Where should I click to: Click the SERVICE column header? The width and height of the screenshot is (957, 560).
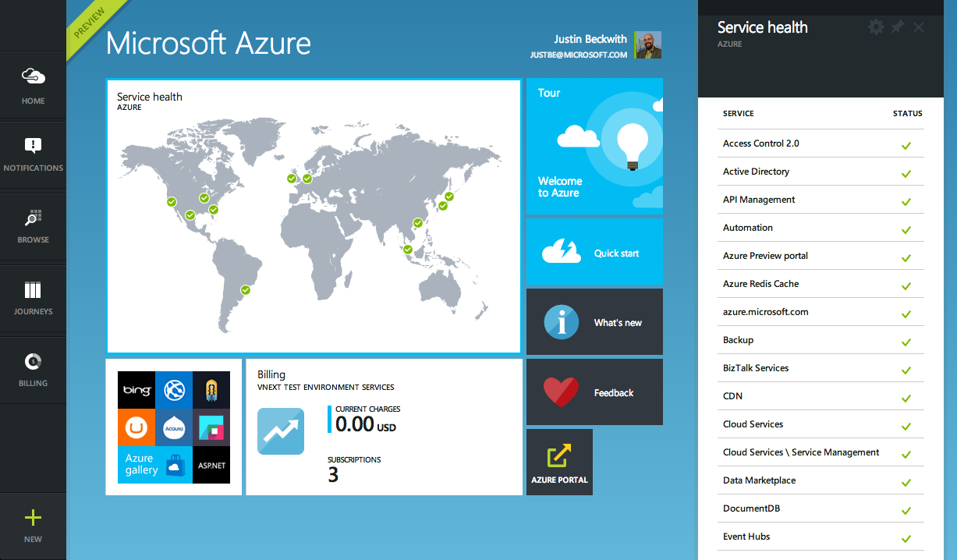(x=738, y=113)
